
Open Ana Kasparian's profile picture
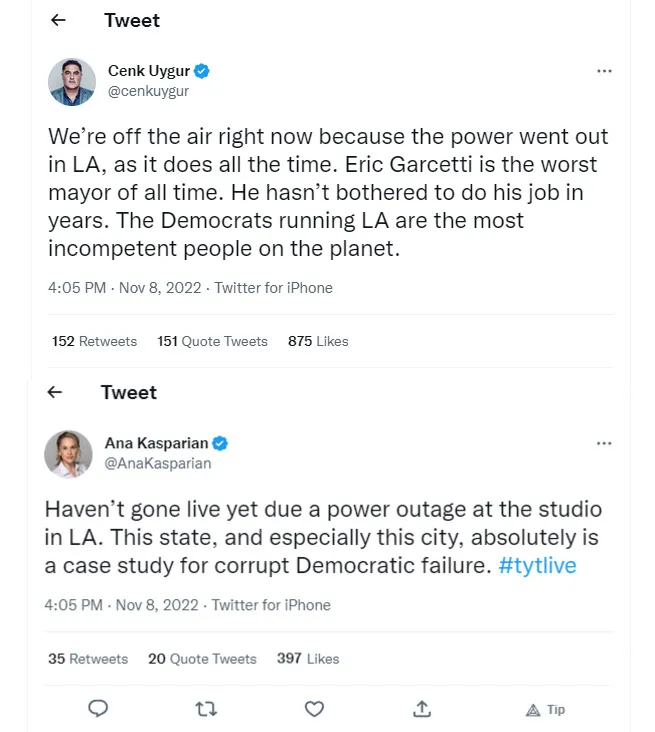coord(68,453)
